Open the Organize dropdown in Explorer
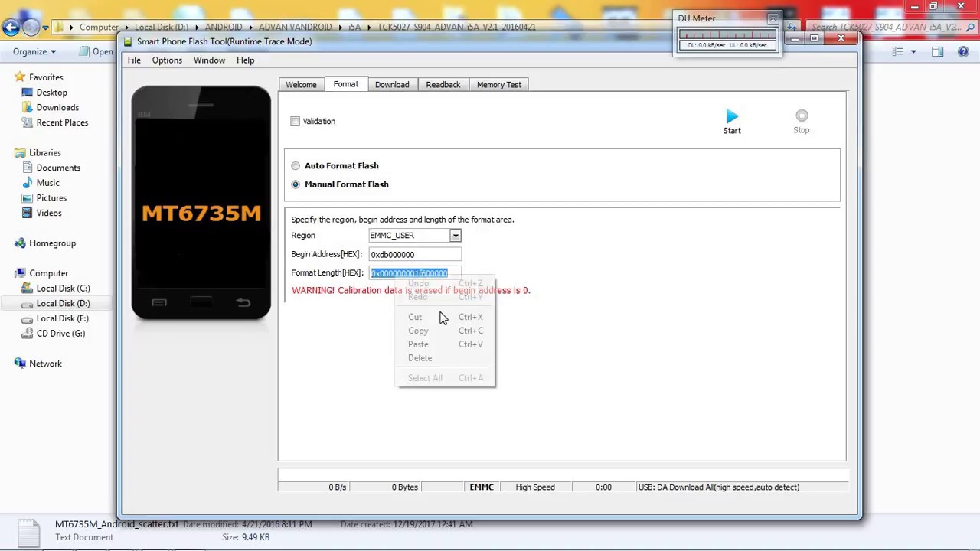The width and height of the screenshot is (980, 551). (x=34, y=51)
